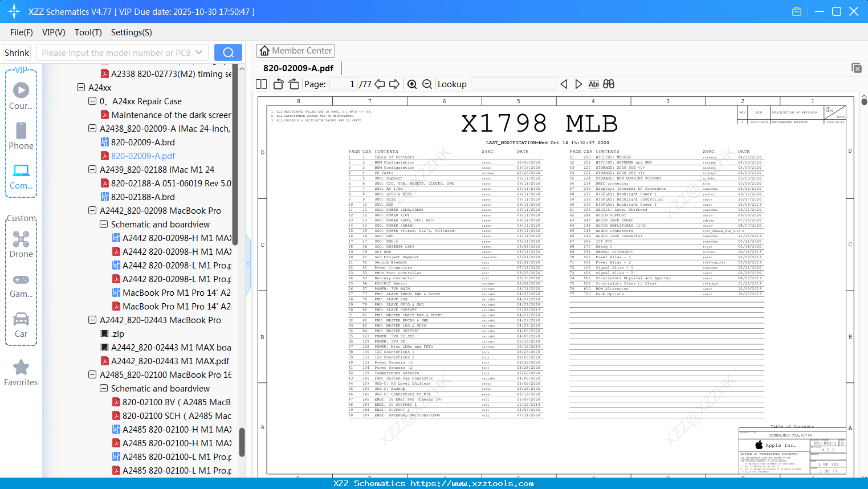Click the Lookup text field
The width and height of the screenshot is (868, 489).
point(514,84)
